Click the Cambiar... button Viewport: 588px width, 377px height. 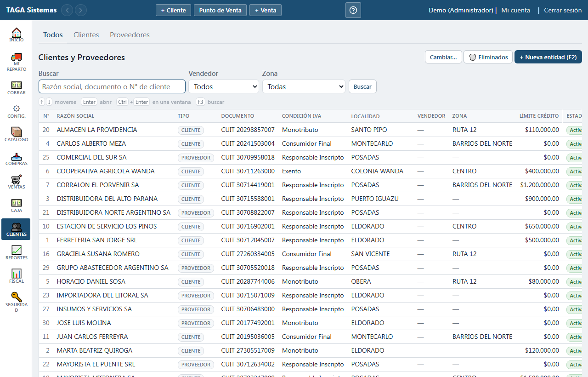pos(443,57)
